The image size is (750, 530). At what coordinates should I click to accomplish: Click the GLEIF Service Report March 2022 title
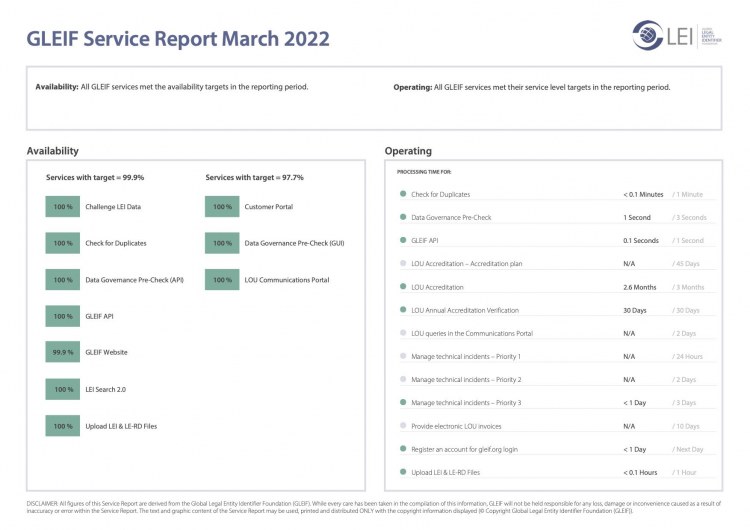[x=178, y=39]
